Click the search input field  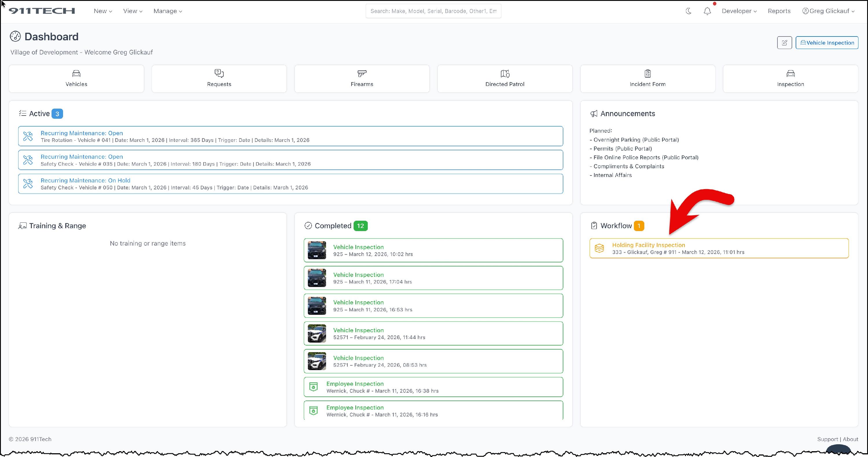[433, 11]
